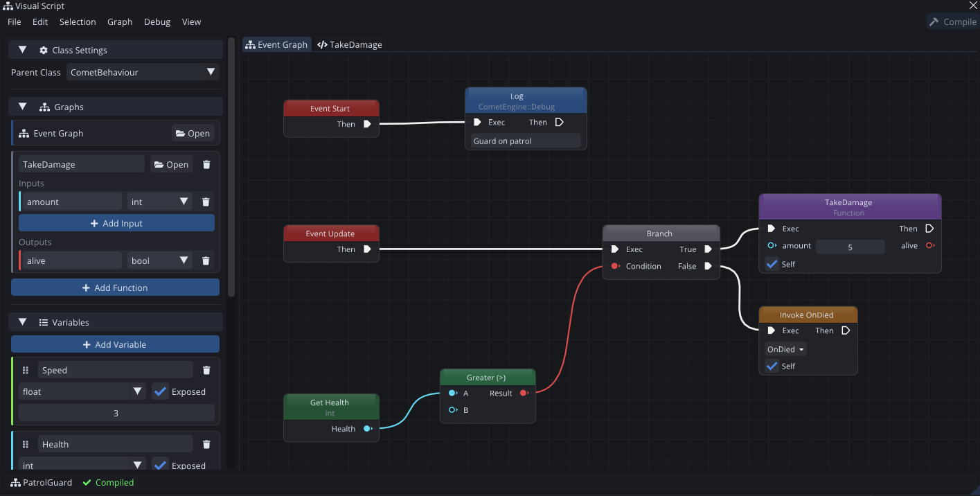The image size is (980, 496).
Task: Open the Health variable int type dropdown
Action: (x=82, y=465)
